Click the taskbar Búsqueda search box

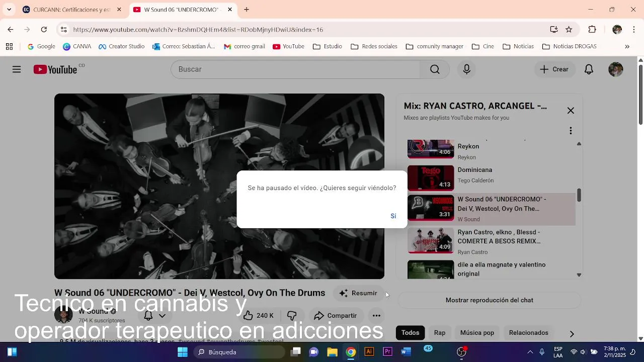point(239,352)
